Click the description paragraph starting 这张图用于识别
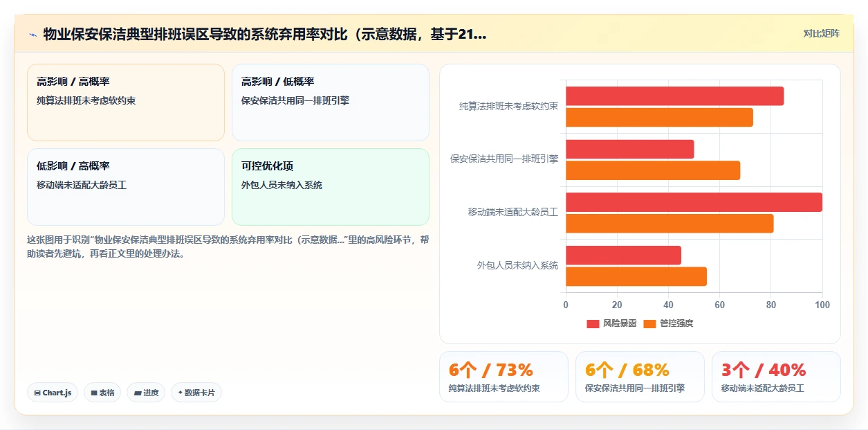The height and width of the screenshot is (430, 868). coord(228,247)
